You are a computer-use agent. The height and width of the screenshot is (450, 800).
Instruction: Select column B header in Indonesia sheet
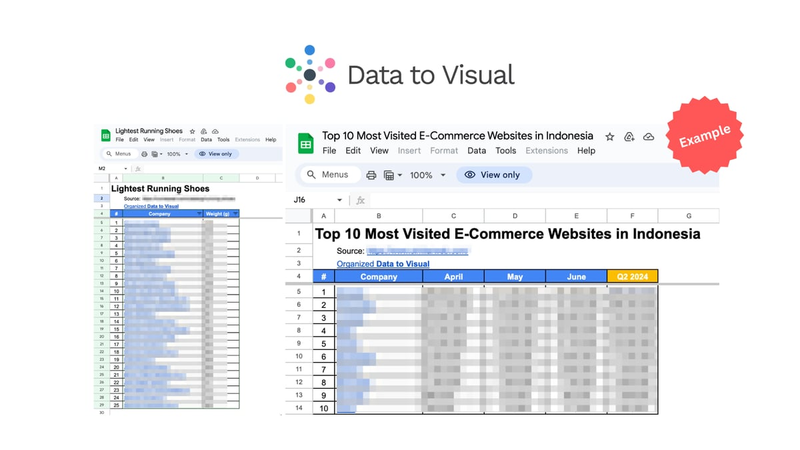(379, 216)
